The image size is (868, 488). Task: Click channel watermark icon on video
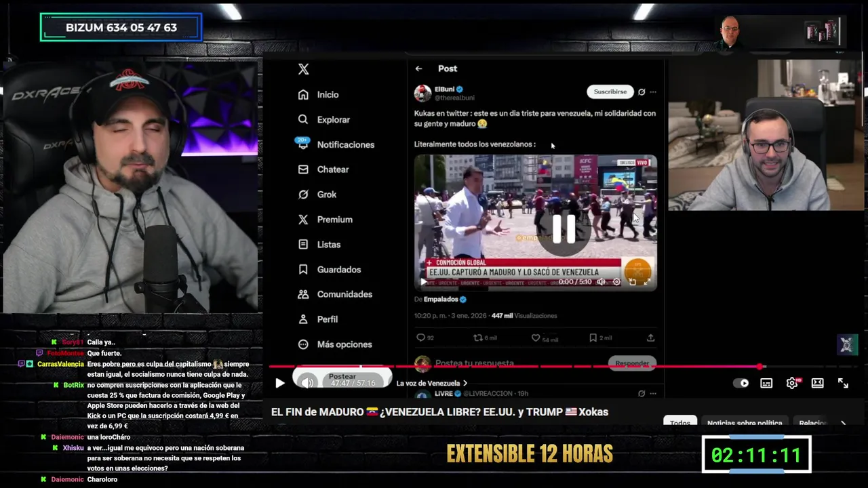coord(846,344)
